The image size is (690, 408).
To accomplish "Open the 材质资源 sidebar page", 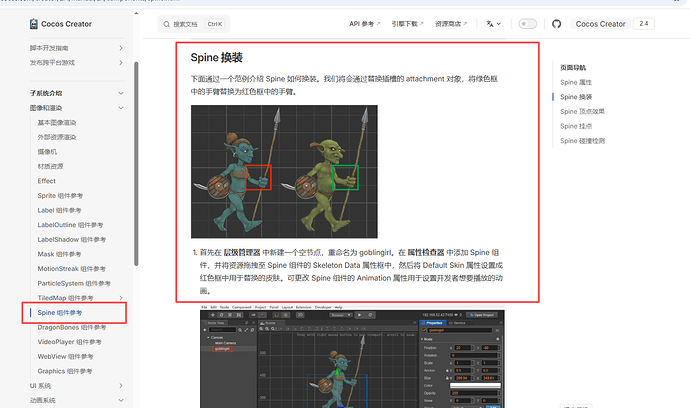I will point(50,166).
